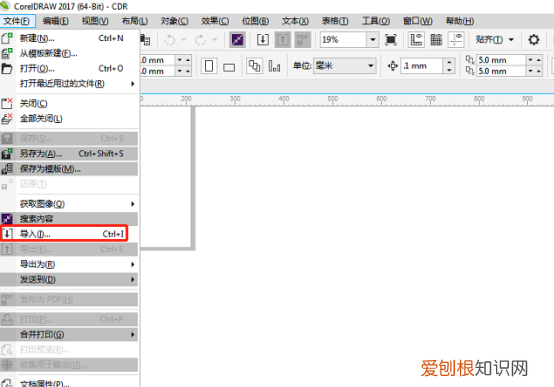The height and width of the screenshot is (387, 554).
Task: Expand 打开最近用过的文件(R) submenu
Action: point(69,84)
